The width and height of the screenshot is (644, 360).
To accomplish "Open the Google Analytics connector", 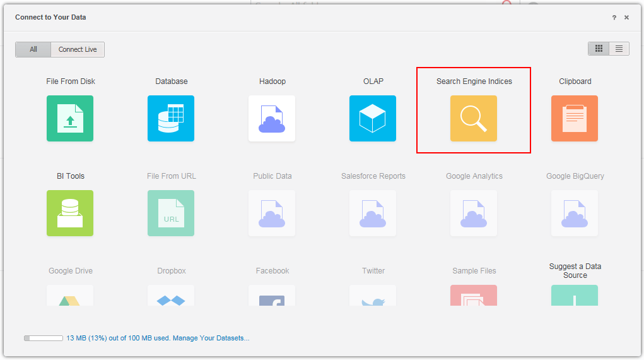I will click(474, 213).
